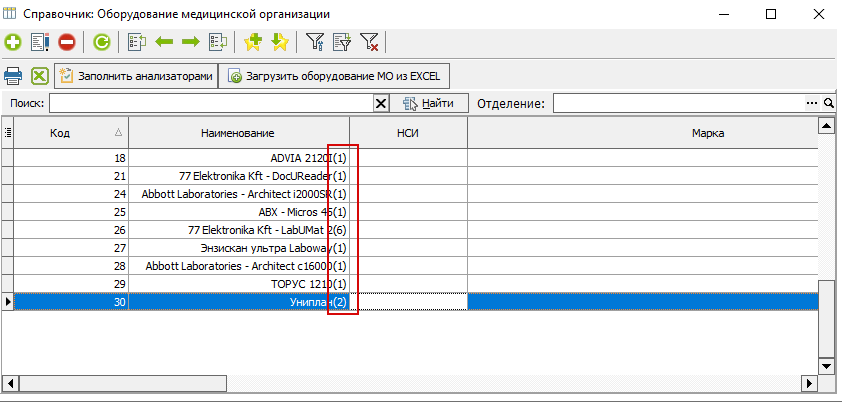842x402 pixels.
Task: Focus the Поиск input field
Action: [x=211, y=104]
